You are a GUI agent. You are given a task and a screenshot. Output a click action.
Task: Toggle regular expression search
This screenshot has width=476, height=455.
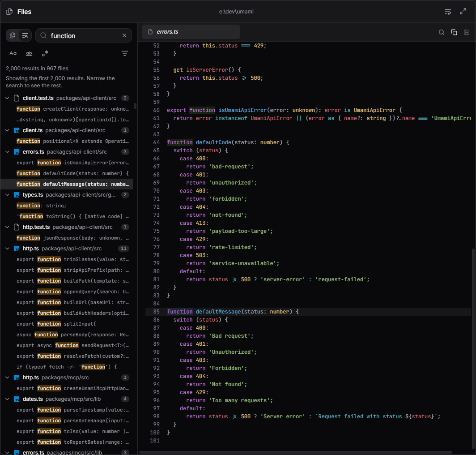coord(45,53)
